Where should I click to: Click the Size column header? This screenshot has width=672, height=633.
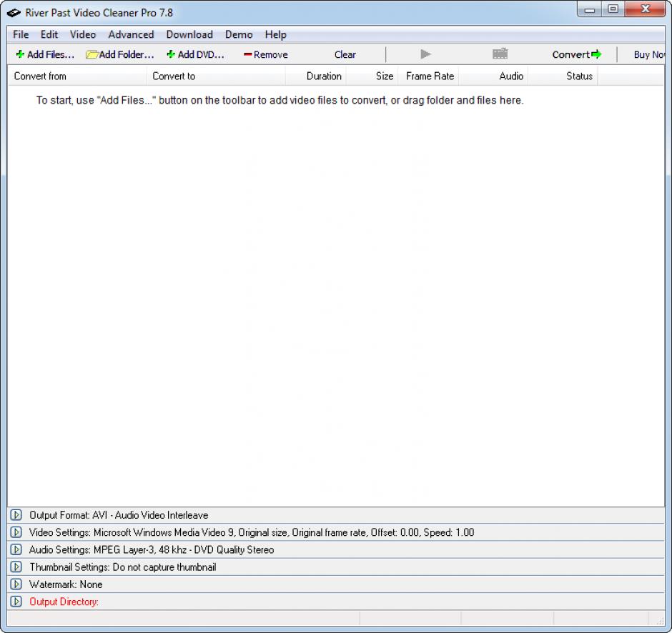point(372,76)
